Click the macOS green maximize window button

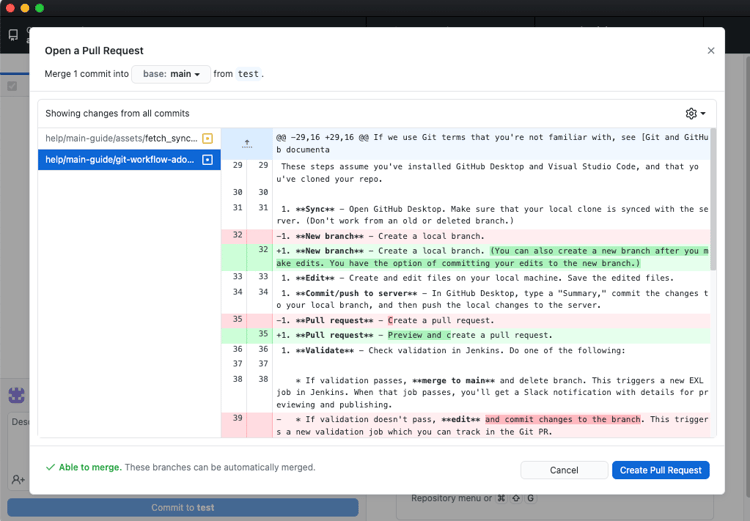click(40, 8)
